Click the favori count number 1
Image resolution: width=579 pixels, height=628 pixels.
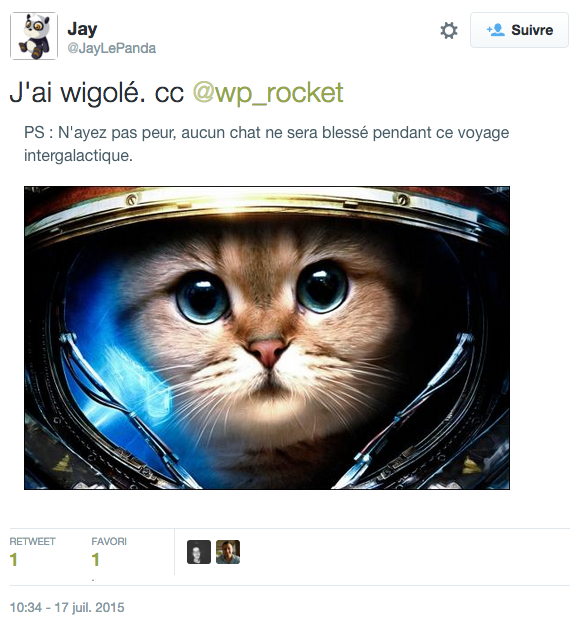click(x=95, y=560)
